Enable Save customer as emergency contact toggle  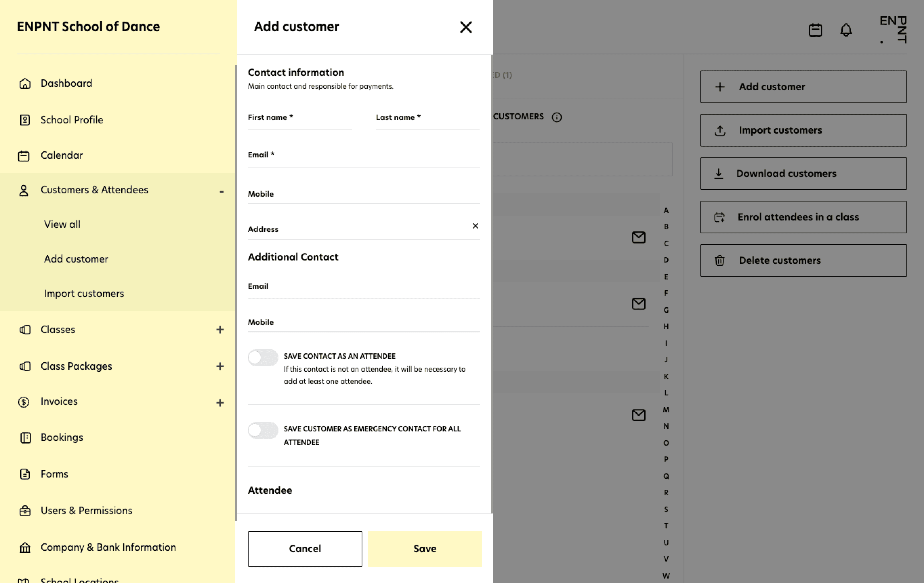pos(263,430)
